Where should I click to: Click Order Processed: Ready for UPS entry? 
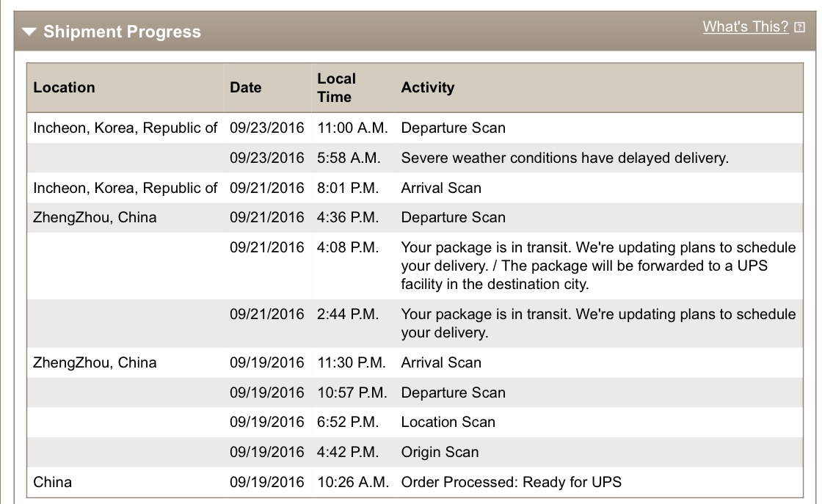(511, 482)
